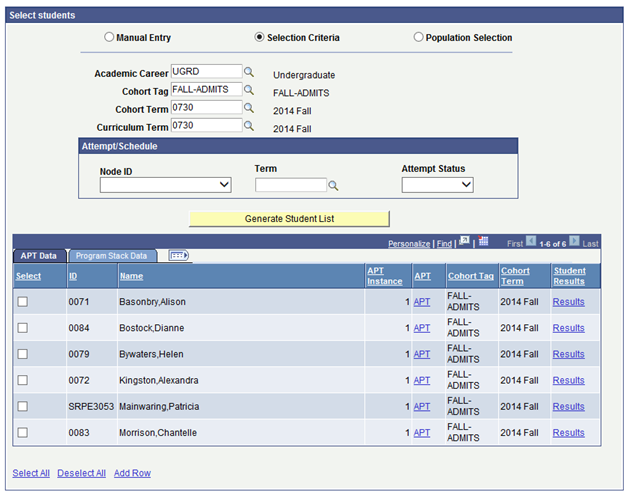628x497 pixels.
Task: Click download to spreadsheet grid icon
Action: (483, 241)
